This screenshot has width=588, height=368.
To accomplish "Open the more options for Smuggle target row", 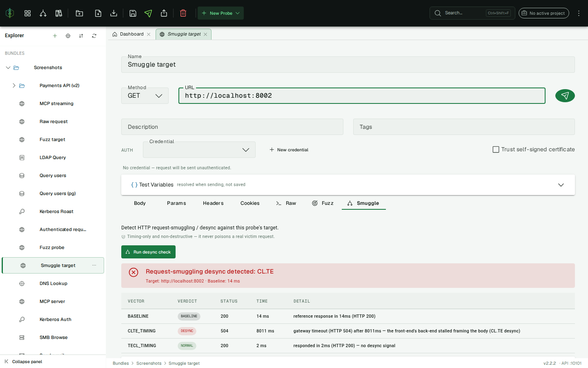I will pos(94,265).
